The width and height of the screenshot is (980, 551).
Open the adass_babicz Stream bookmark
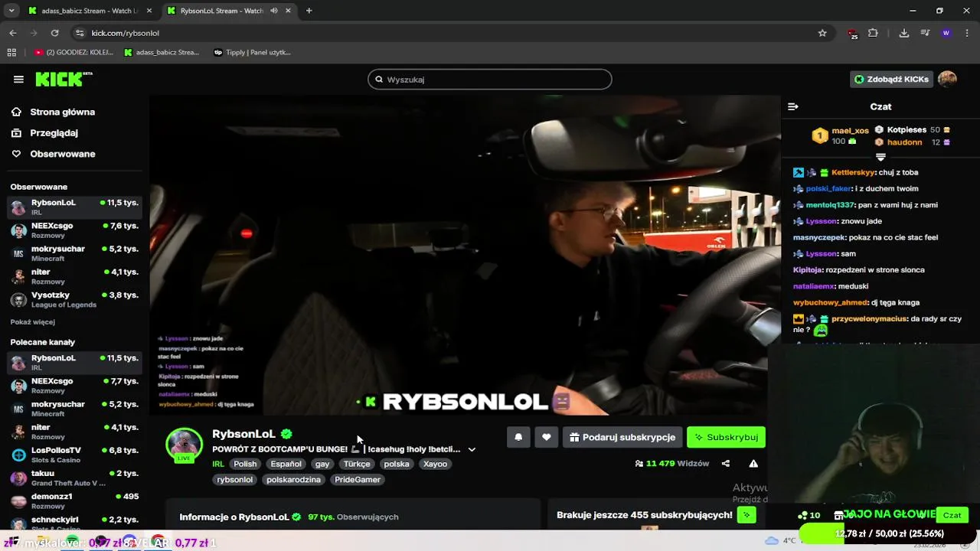pyautogui.click(x=162, y=52)
